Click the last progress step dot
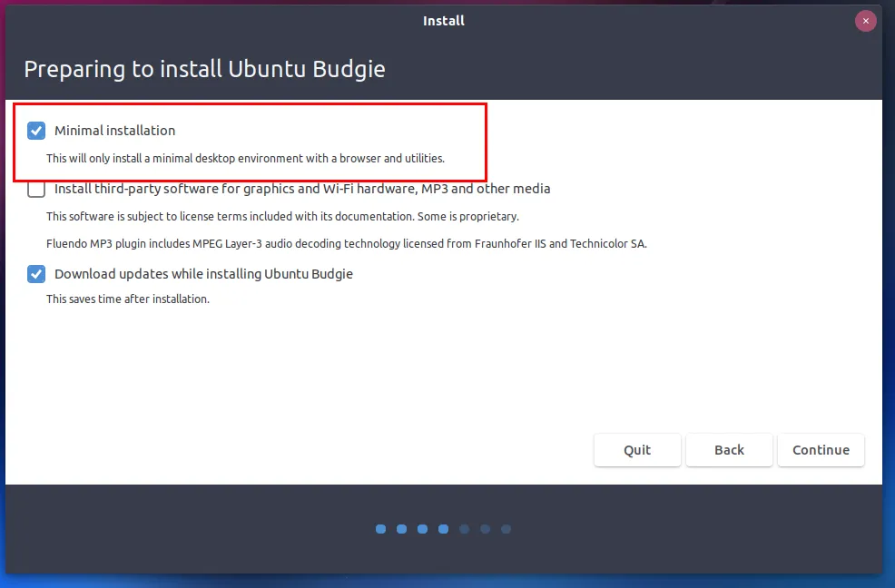This screenshot has height=588, width=895. [506, 529]
